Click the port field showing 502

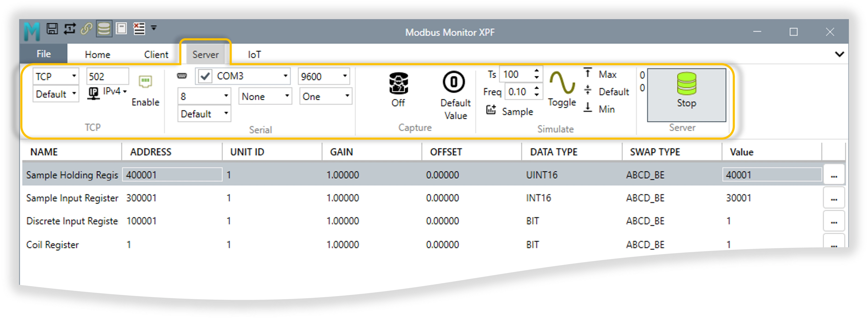point(107,77)
